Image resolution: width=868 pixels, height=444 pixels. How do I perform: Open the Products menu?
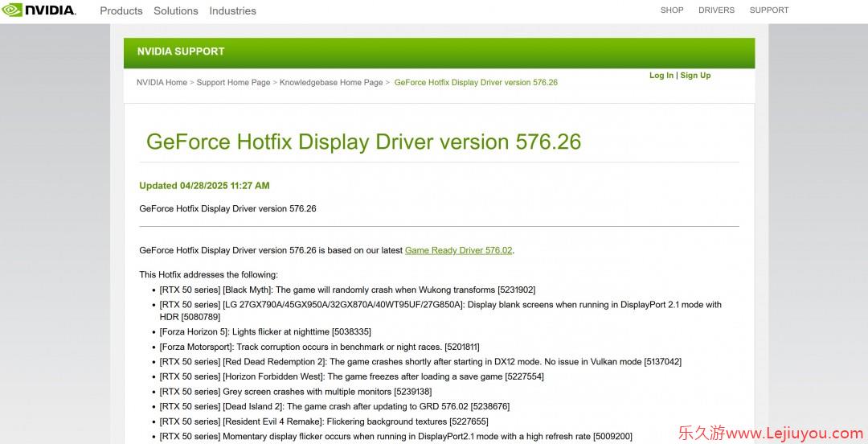click(x=121, y=10)
